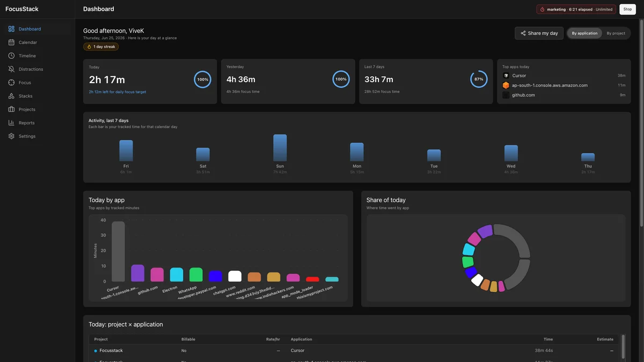644x362 pixels.
Task: Click the green WhatsApp bar
Action: [196, 275]
